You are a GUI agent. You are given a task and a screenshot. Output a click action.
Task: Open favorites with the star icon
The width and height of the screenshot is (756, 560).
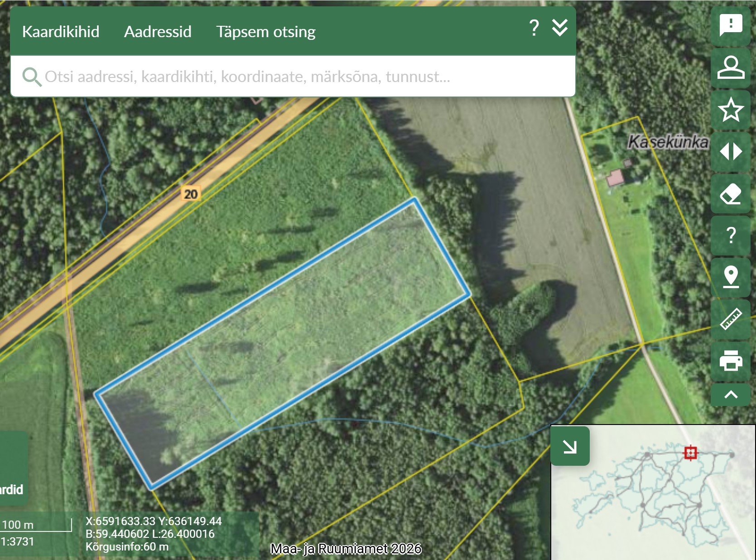point(731,110)
